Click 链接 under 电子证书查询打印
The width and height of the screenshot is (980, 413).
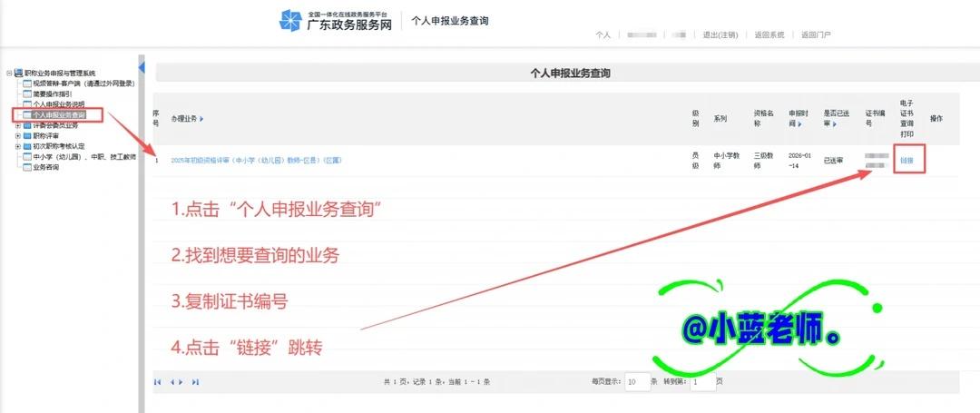click(x=906, y=161)
